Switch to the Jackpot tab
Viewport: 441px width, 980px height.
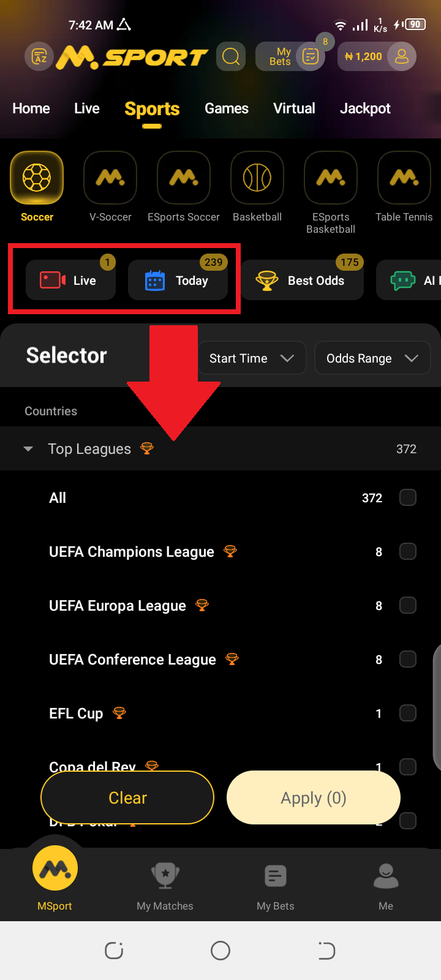(x=365, y=108)
